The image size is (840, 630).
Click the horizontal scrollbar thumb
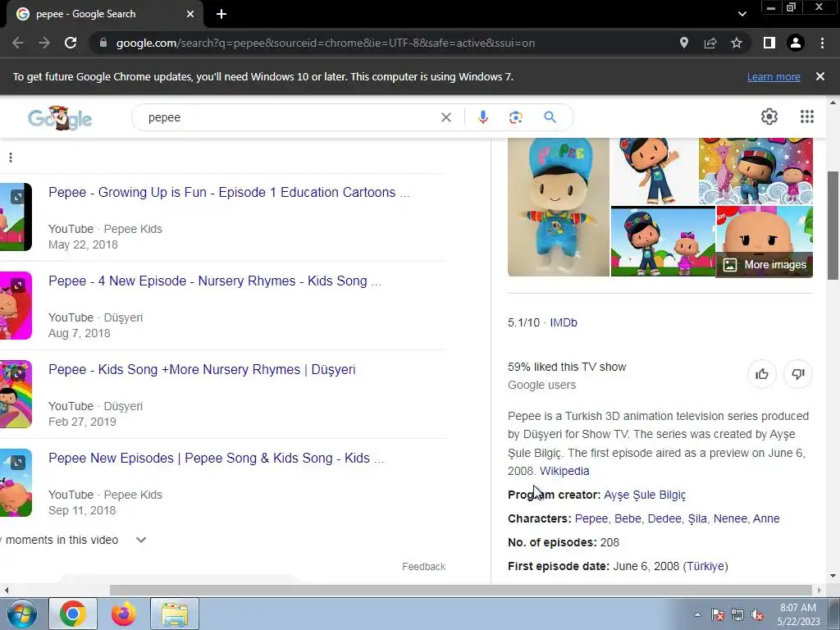(461, 590)
